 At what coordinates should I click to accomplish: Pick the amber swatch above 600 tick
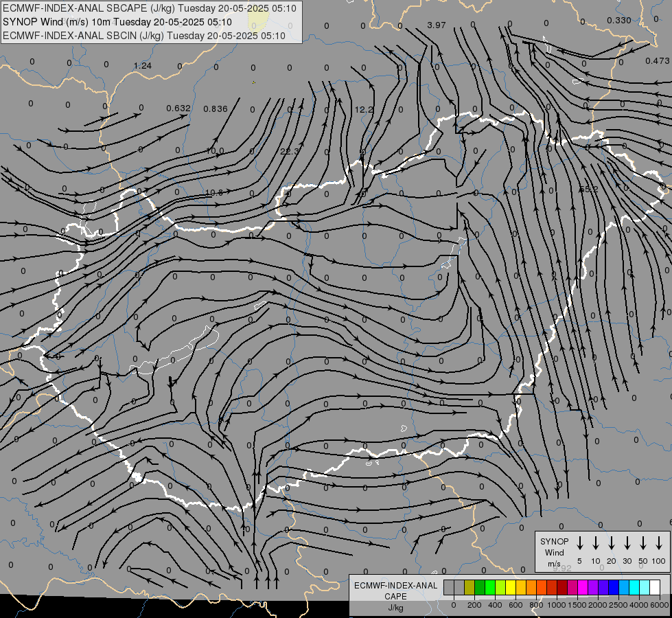[521, 587]
